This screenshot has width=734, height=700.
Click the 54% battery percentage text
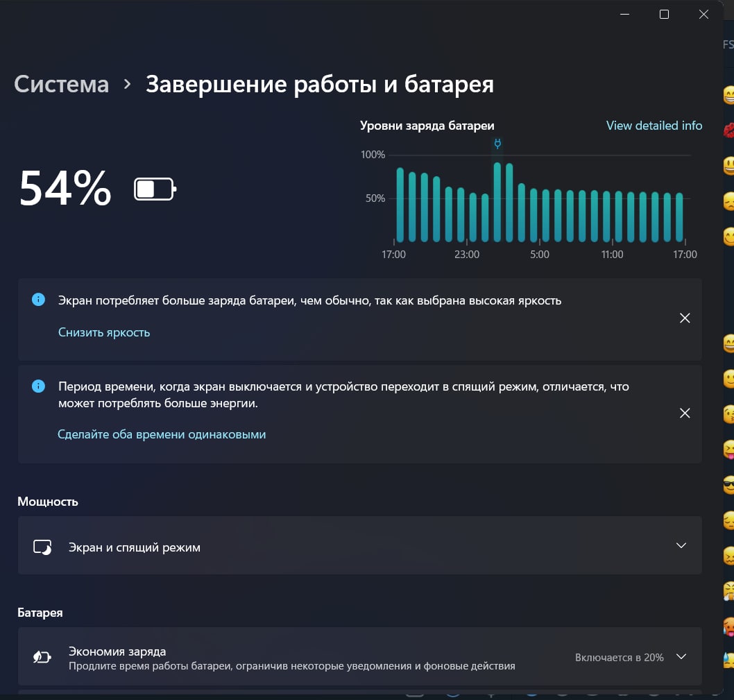click(x=65, y=189)
